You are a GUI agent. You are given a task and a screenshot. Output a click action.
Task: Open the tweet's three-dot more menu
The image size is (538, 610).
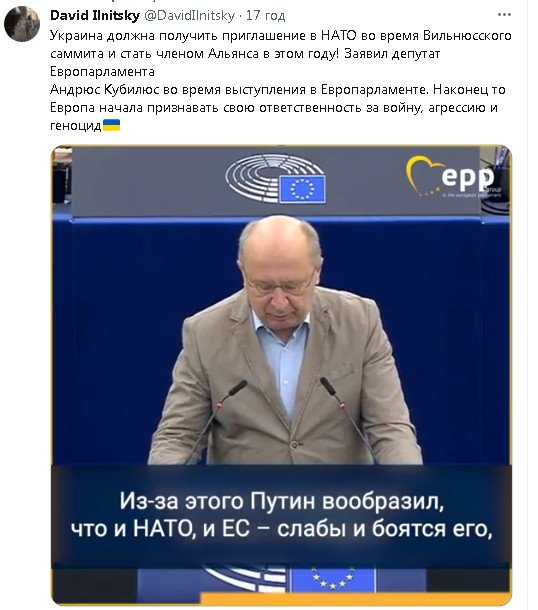[x=504, y=15]
